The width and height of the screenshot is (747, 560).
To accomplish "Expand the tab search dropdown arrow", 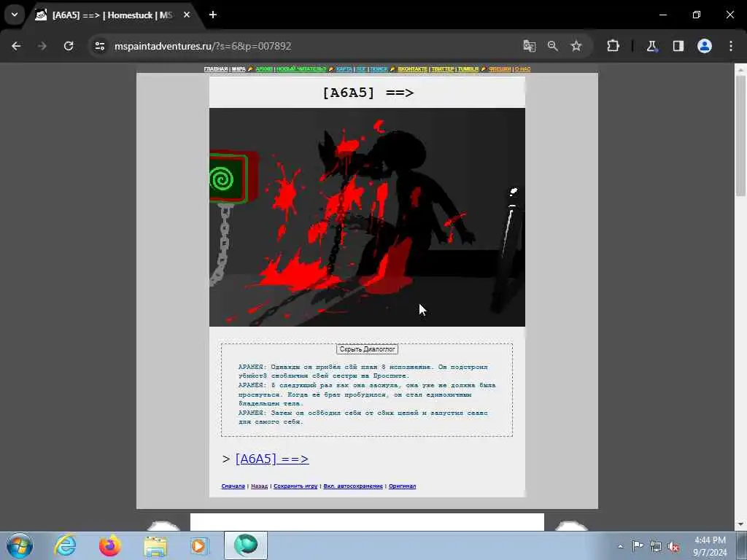I will (x=15, y=15).
